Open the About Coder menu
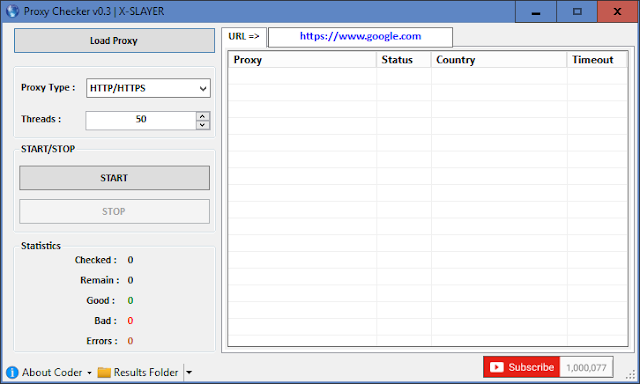 point(52,372)
